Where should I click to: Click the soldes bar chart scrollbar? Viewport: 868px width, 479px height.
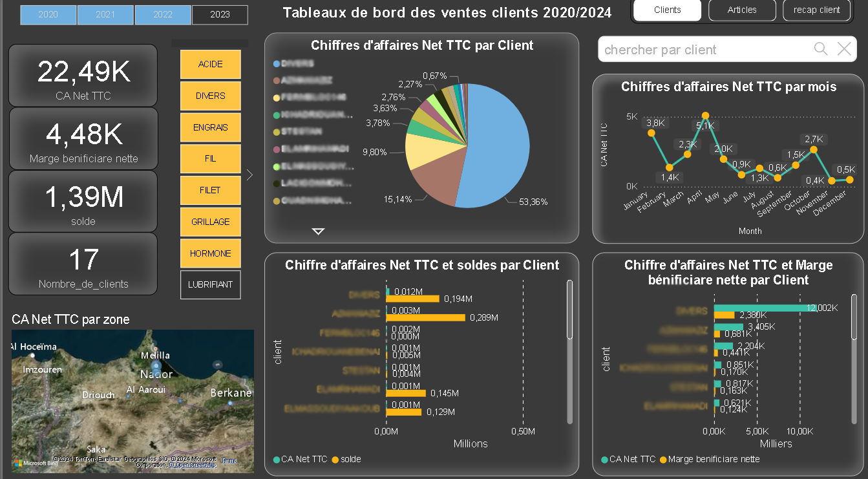point(569,310)
